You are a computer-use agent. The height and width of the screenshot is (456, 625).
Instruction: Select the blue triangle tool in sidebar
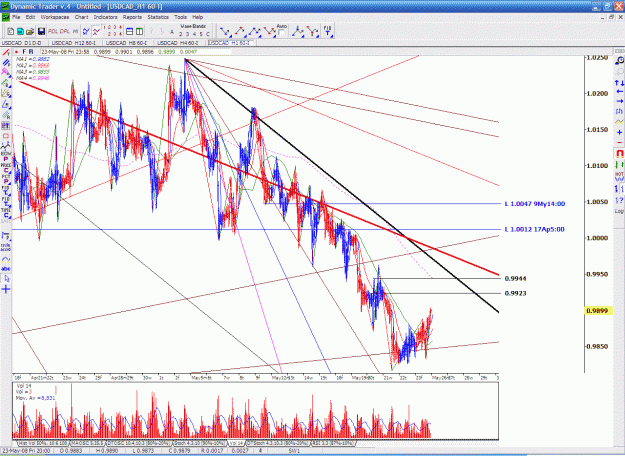coord(6,104)
